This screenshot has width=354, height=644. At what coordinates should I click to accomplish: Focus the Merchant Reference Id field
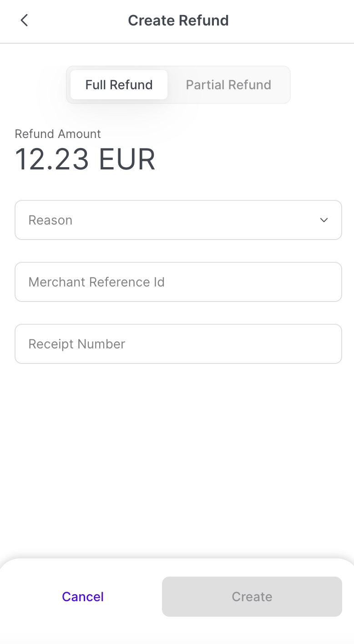[x=178, y=282]
